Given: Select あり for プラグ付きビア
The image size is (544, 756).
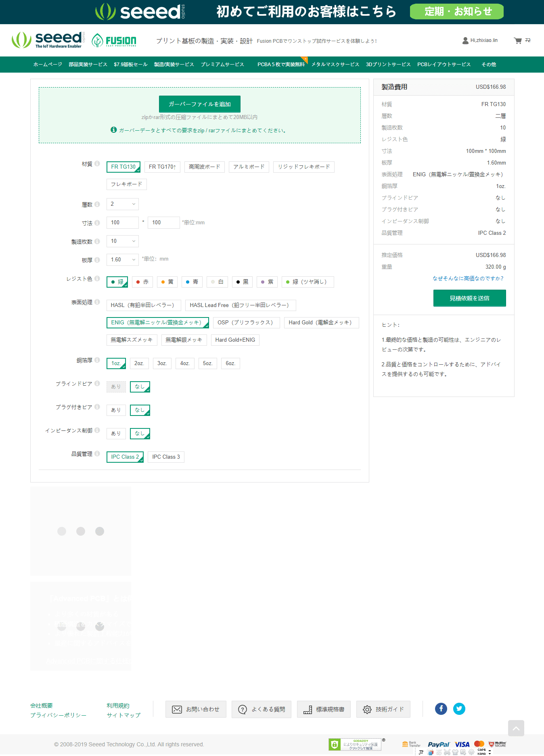Looking at the screenshot, I should click(116, 410).
